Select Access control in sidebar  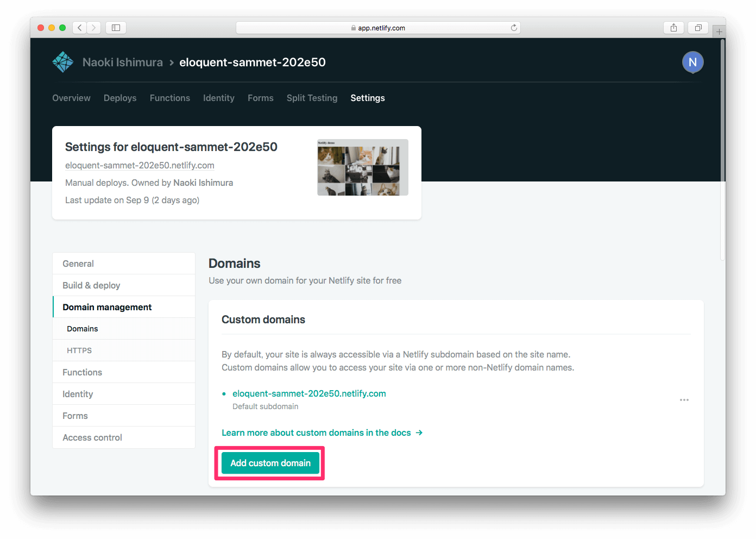(124, 437)
